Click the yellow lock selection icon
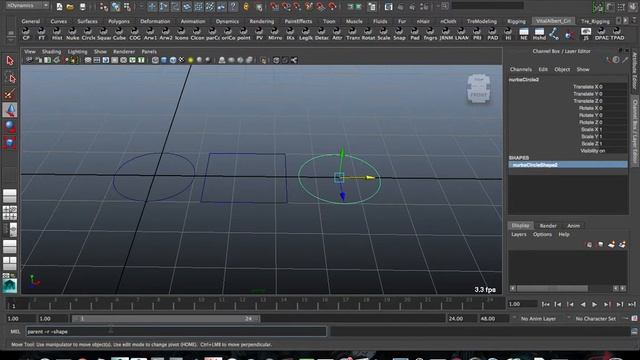Image resolution: width=640 pixels, height=360 pixels. click(x=246, y=6)
